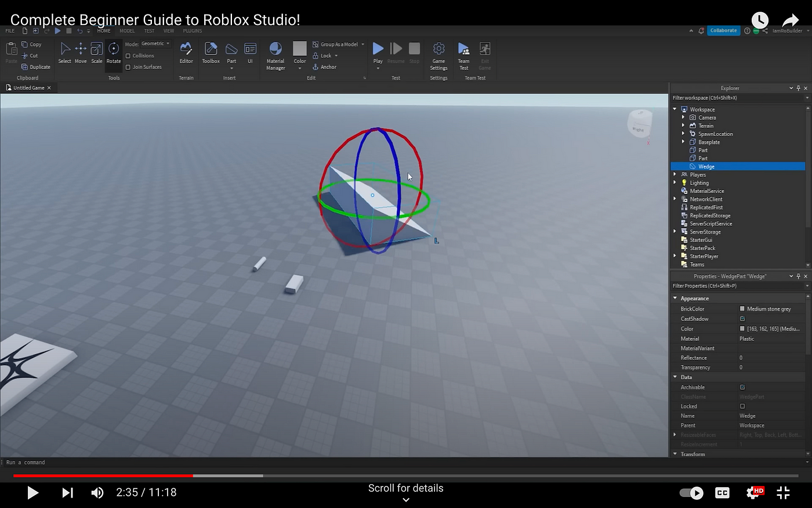Toggle Archivable property checkbox

(x=742, y=387)
